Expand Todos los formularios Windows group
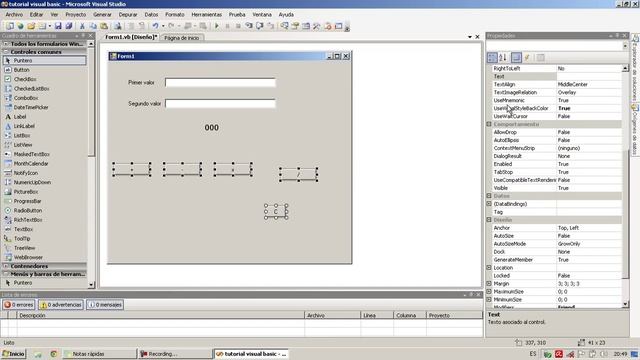 pyautogui.click(x=6, y=44)
